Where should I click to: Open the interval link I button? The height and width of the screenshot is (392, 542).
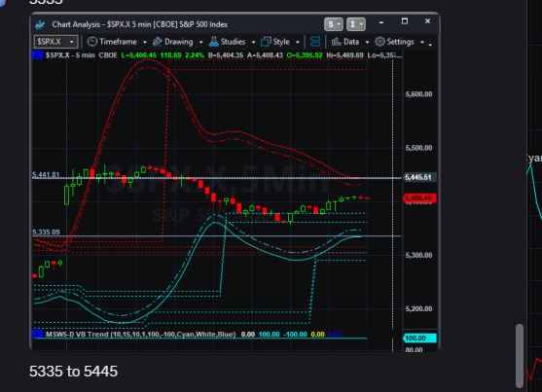(x=356, y=24)
